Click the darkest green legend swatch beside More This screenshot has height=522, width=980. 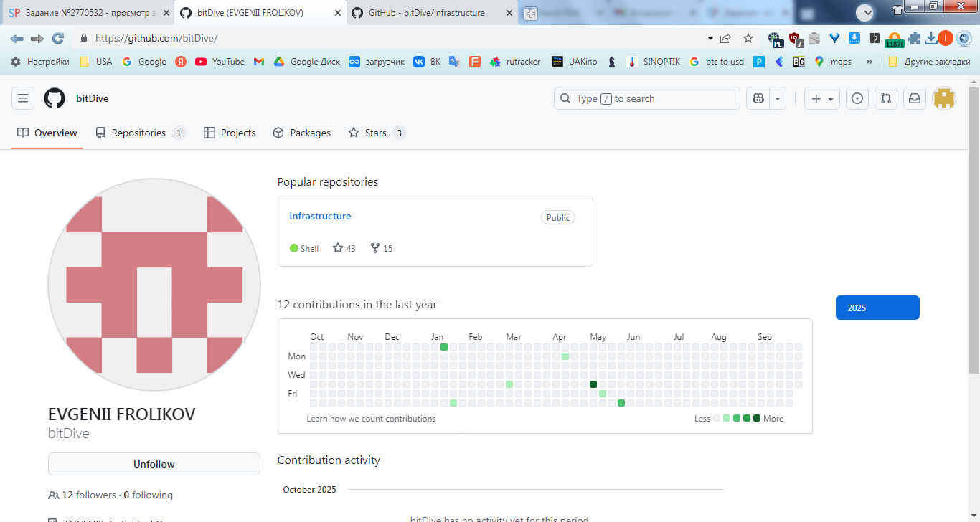(757, 419)
